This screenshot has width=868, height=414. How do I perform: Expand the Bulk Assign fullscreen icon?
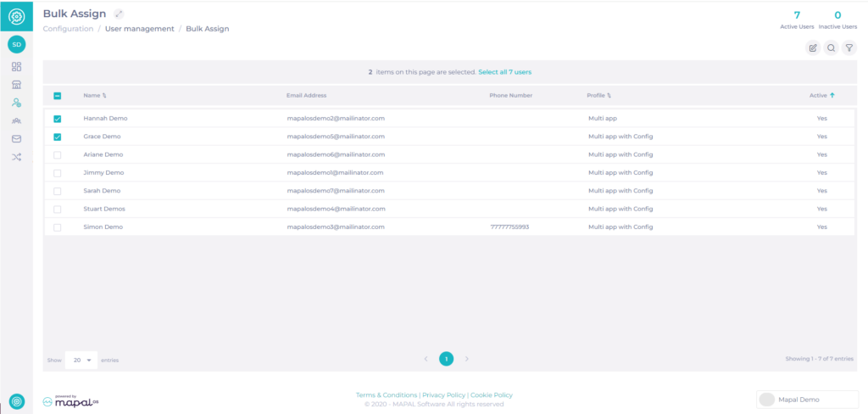(119, 14)
